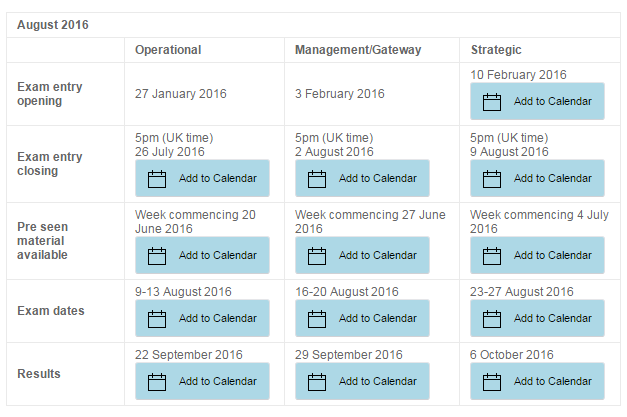Click the 3 February 2016 date text
This screenshot has height=417, width=627.
point(340,94)
